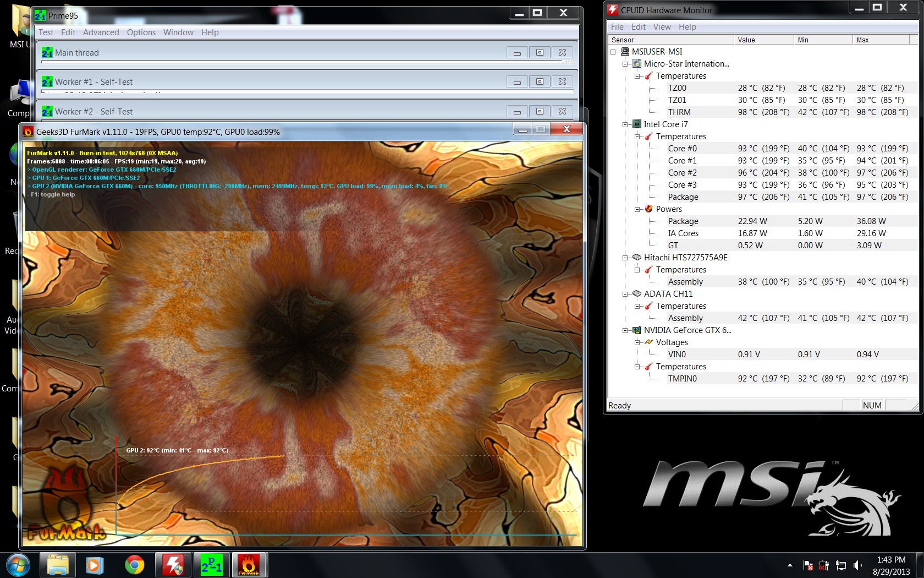
Task: Select the TZ00 sensor row
Action: (788, 88)
